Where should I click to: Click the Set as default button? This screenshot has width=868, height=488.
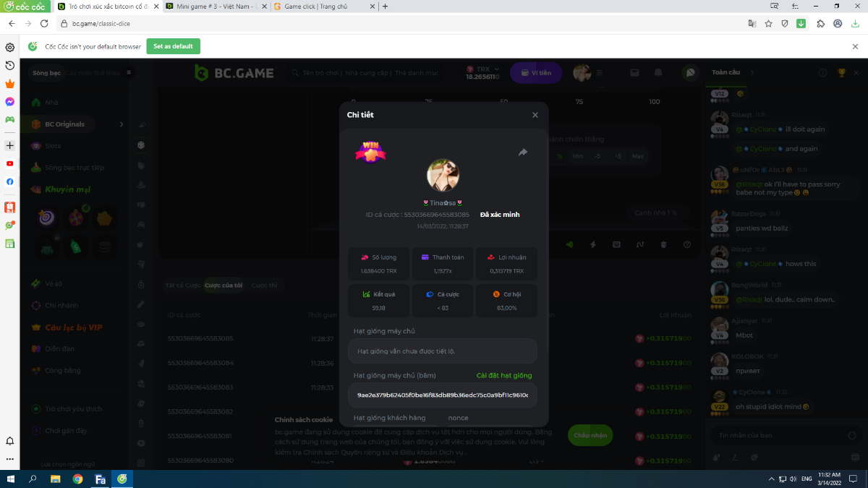(173, 46)
